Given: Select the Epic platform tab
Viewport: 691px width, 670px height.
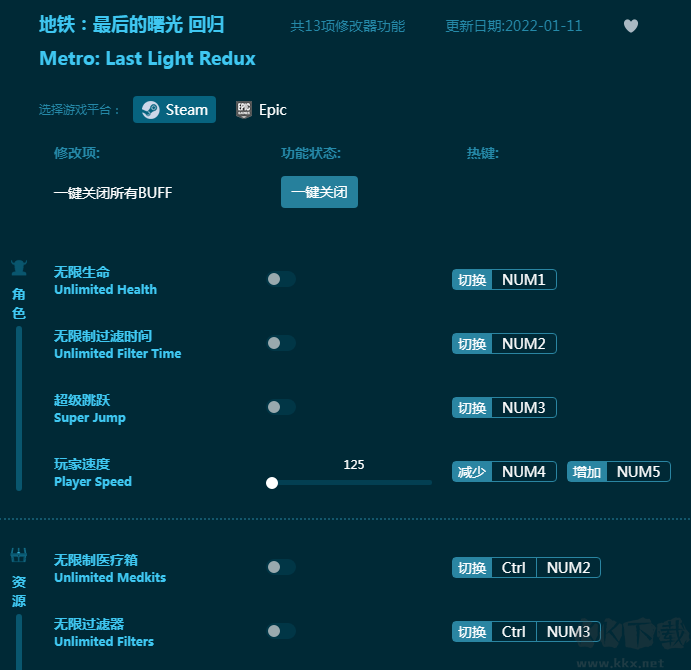Looking at the screenshot, I should [x=261, y=110].
